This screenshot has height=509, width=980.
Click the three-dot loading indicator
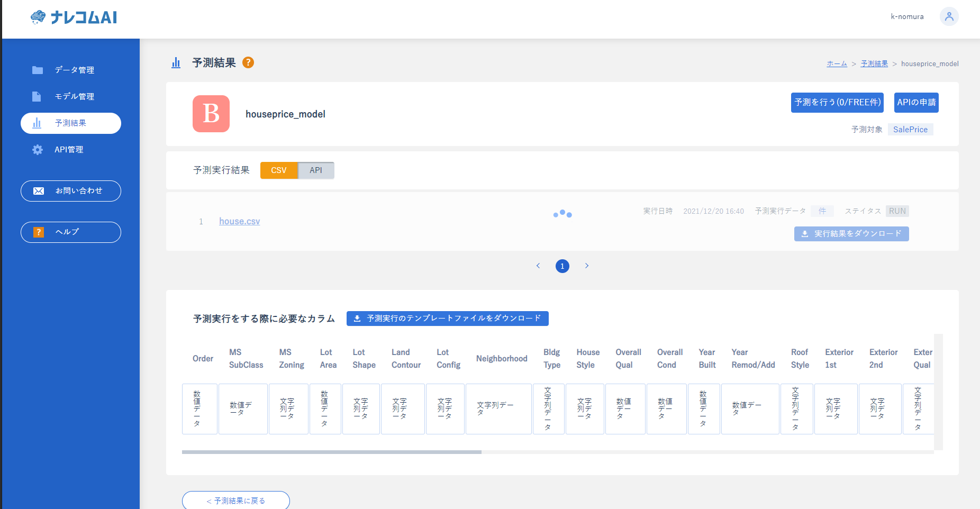click(562, 214)
